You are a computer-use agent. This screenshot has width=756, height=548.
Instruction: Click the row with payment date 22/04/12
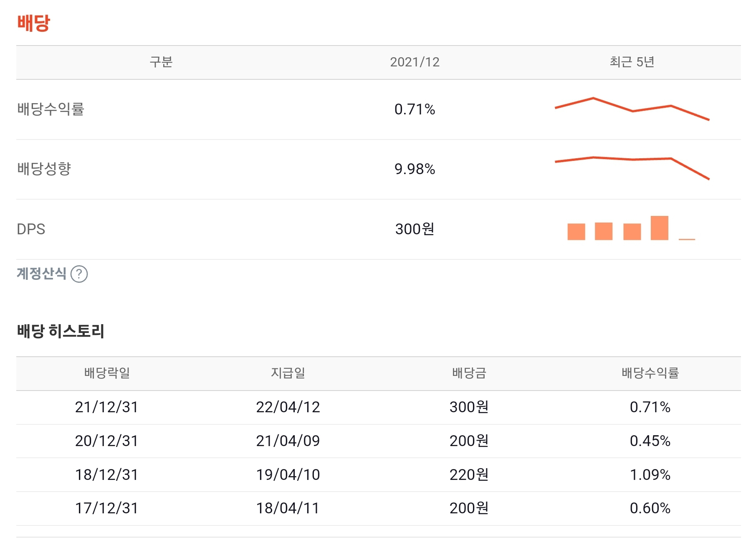click(288, 407)
